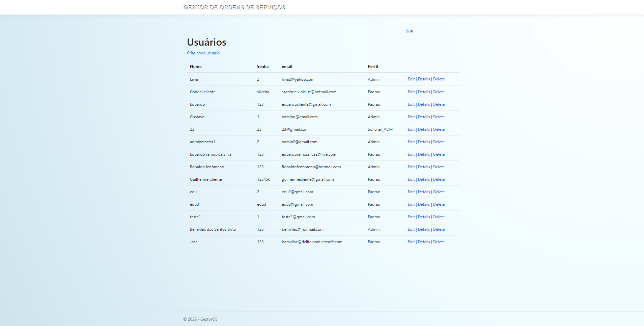Delete the user teste1
The image size is (644, 326).
439,217
